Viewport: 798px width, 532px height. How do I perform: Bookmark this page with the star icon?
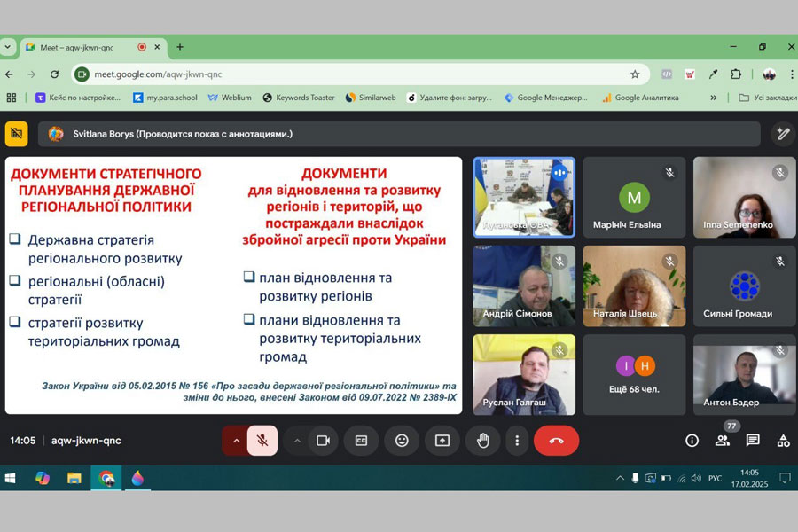point(635,74)
